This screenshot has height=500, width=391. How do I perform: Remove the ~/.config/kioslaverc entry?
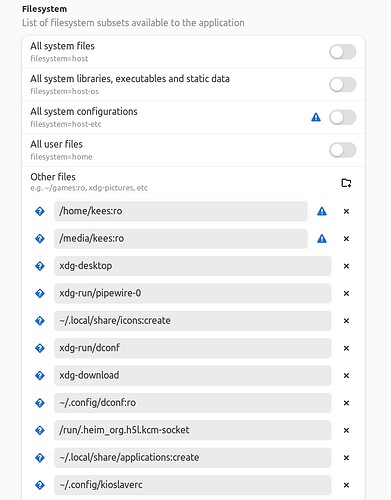pos(346,485)
